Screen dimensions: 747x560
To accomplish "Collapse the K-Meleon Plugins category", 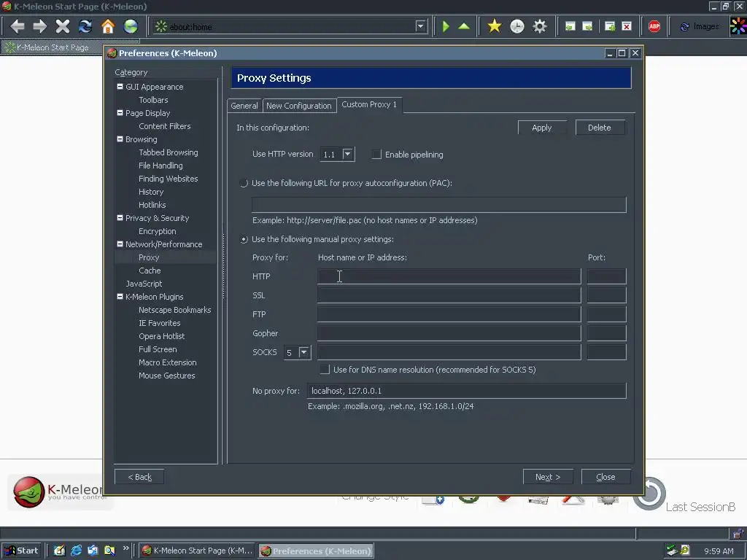I will [120, 296].
